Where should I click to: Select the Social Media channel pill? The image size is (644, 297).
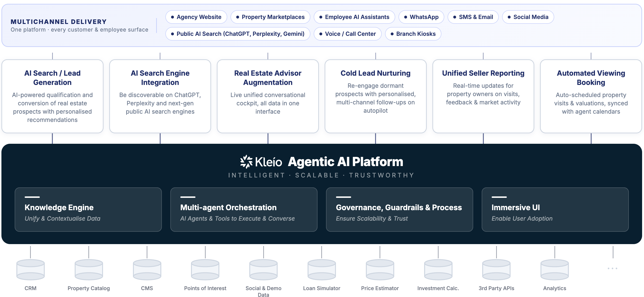pyautogui.click(x=528, y=17)
